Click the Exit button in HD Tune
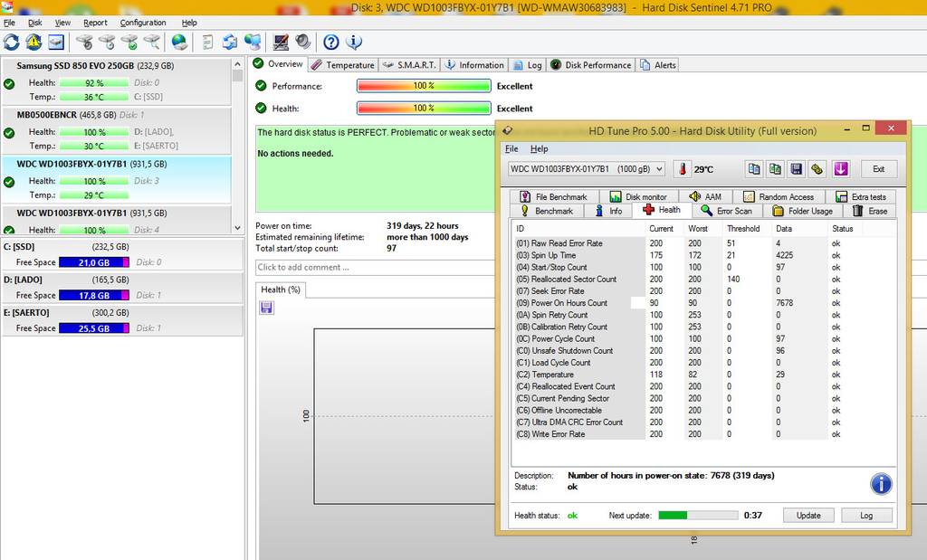Image resolution: width=927 pixels, height=560 pixels. [x=878, y=169]
